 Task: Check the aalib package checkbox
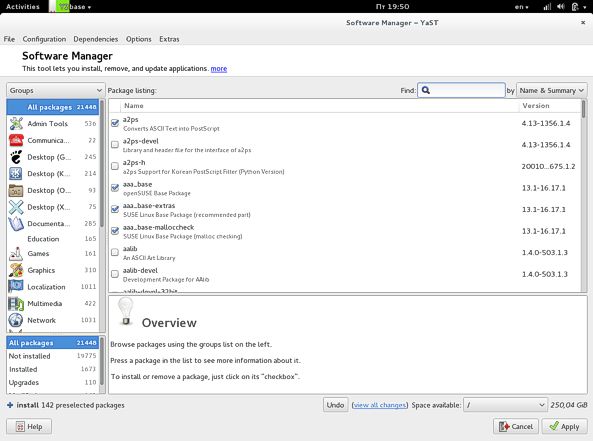pos(115,252)
